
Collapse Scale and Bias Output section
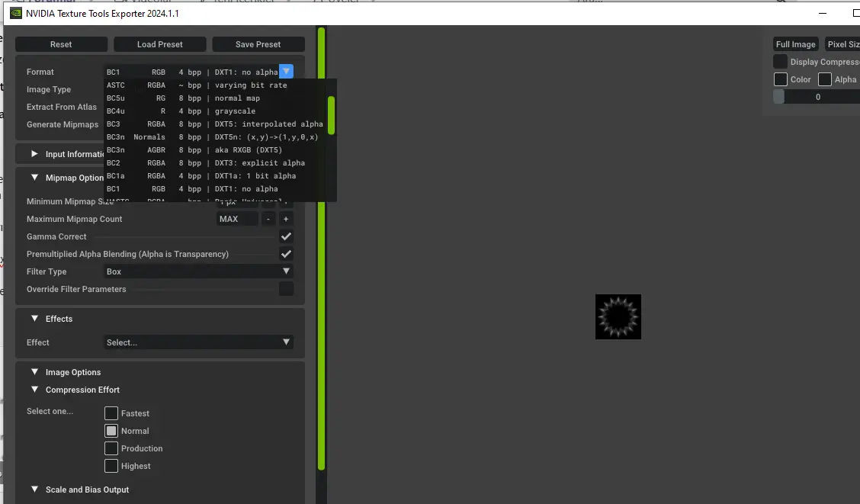tap(34, 490)
